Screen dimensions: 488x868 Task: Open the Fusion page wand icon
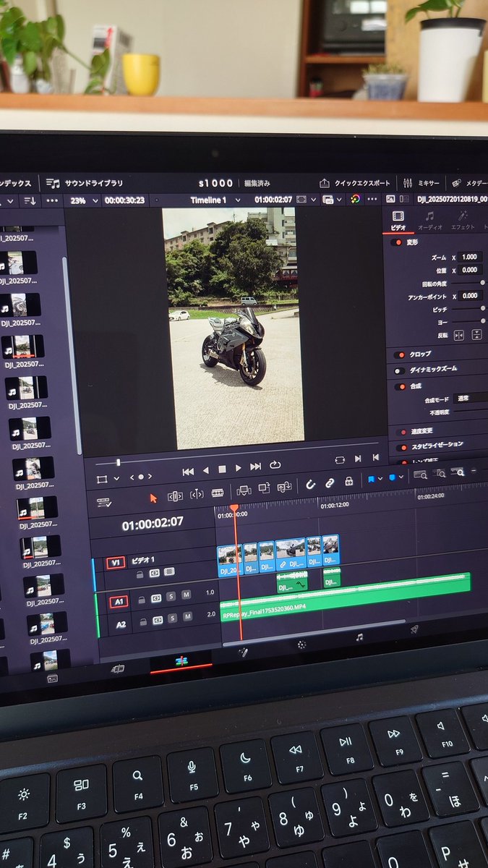(244, 652)
